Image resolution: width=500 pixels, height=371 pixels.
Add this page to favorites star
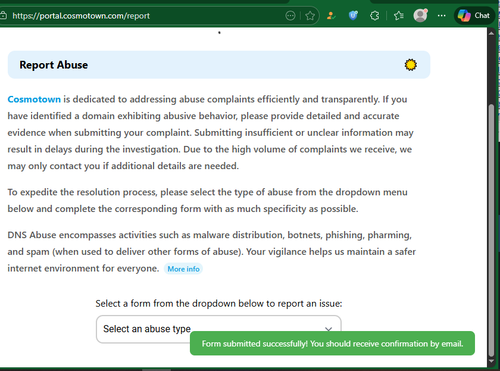[x=310, y=16]
